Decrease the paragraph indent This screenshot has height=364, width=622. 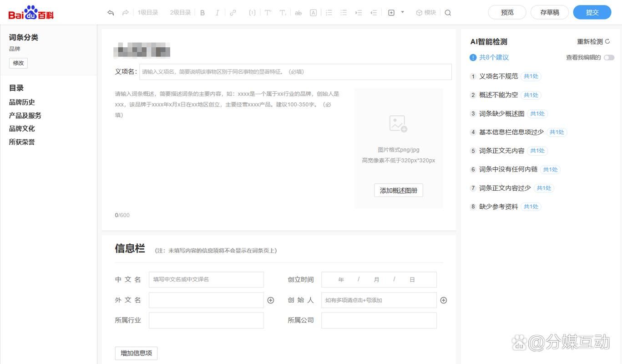click(374, 13)
